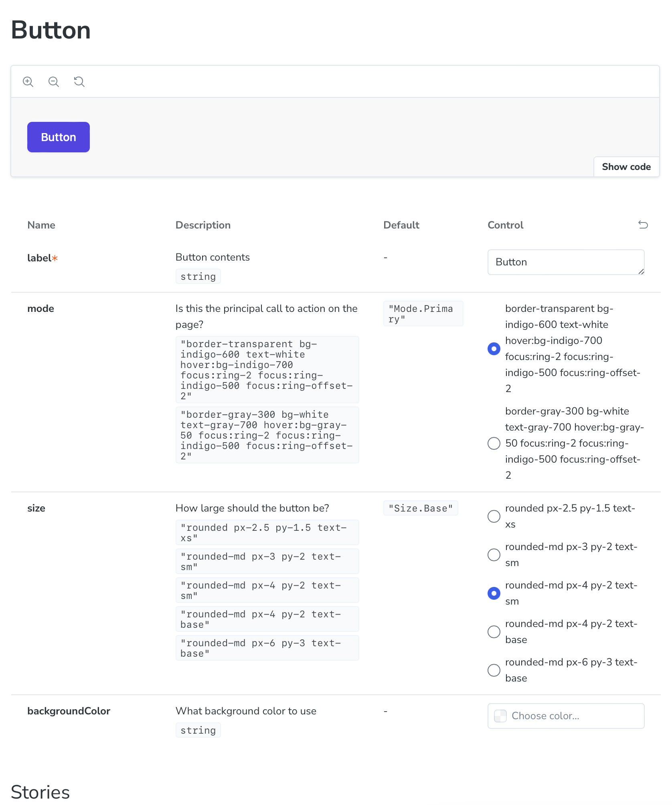Click the Stories section heading
The image size is (672, 805).
click(40, 792)
